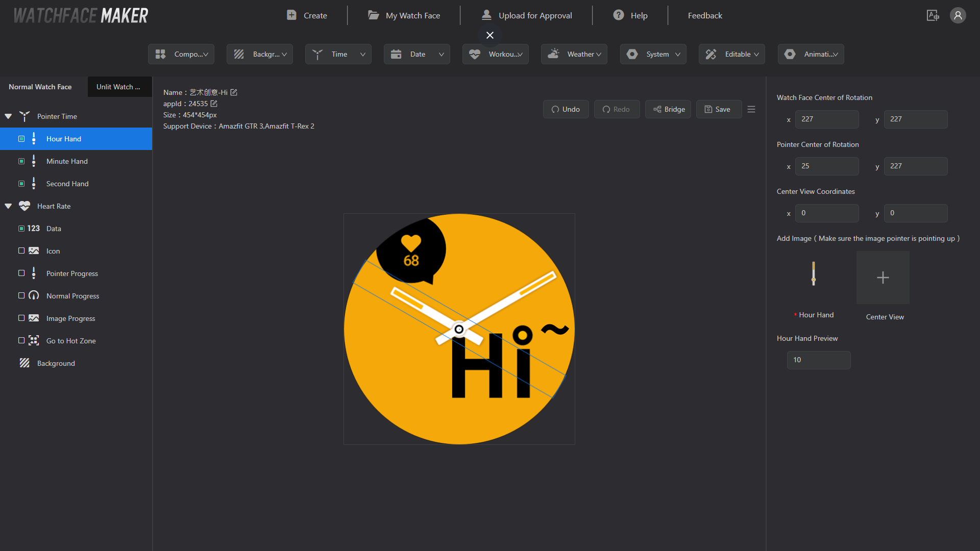Open the Time dropdown menu

338,54
